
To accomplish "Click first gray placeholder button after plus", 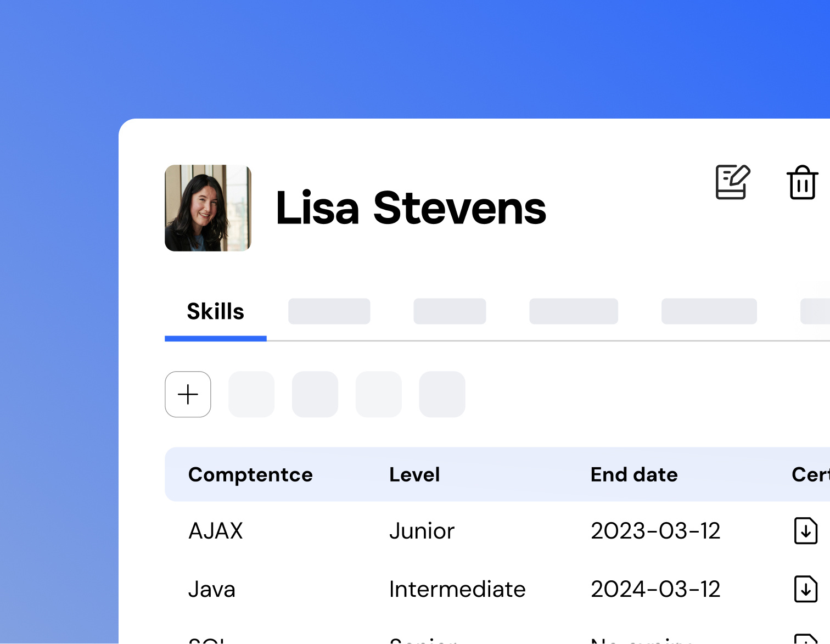I will click(x=251, y=394).
